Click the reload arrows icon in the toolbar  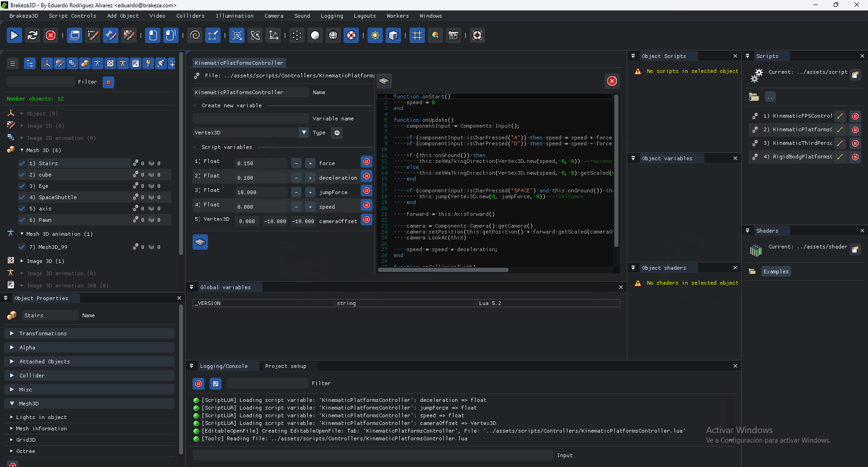tap(32, 35)
